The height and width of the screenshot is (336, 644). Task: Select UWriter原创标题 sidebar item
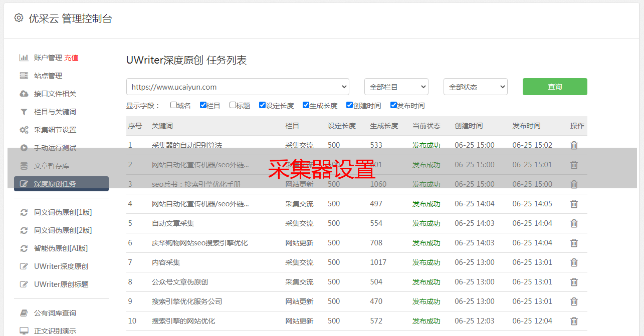tap(61, 284)
